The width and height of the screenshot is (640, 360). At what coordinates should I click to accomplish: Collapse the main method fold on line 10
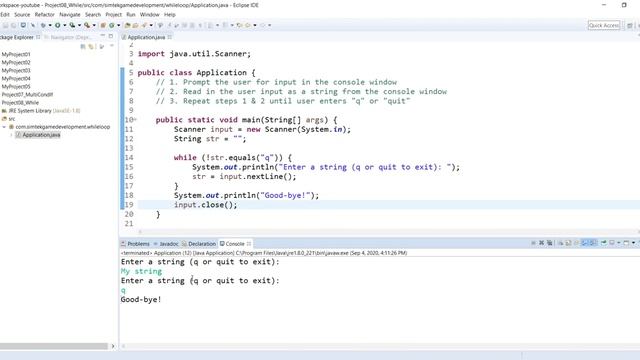pyautogui.click(x=135, y=120)
